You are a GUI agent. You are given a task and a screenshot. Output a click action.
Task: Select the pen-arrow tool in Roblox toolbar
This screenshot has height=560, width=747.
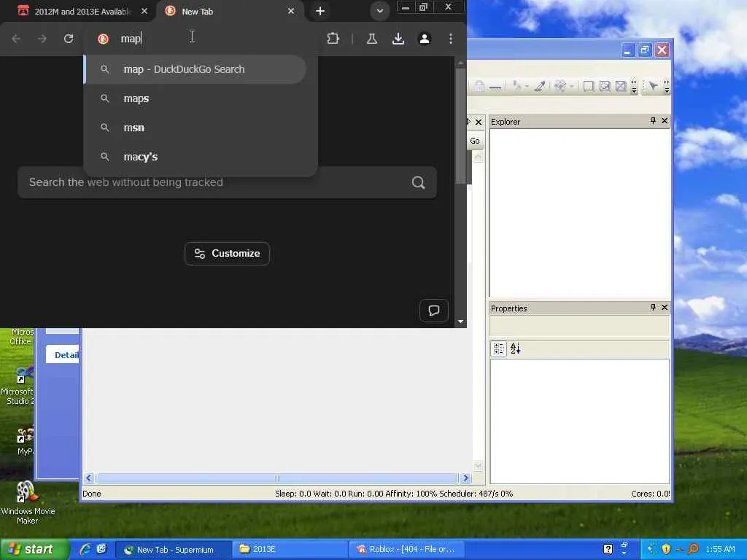[539, 86]
